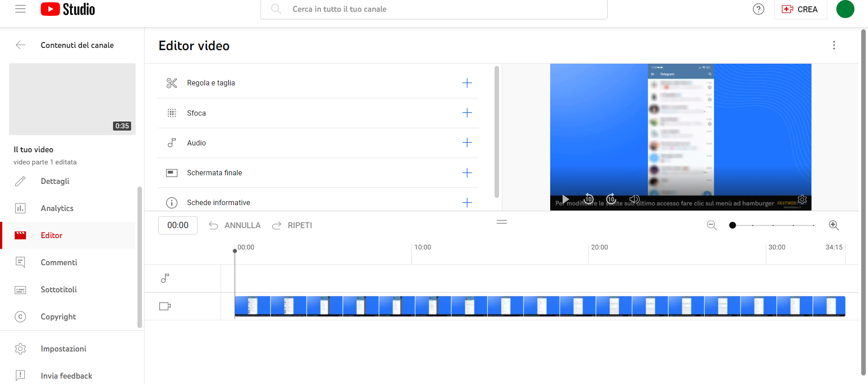Go to Analytics in the sidebar
This screenshot has height=384, width=868.
coord(57,208)
